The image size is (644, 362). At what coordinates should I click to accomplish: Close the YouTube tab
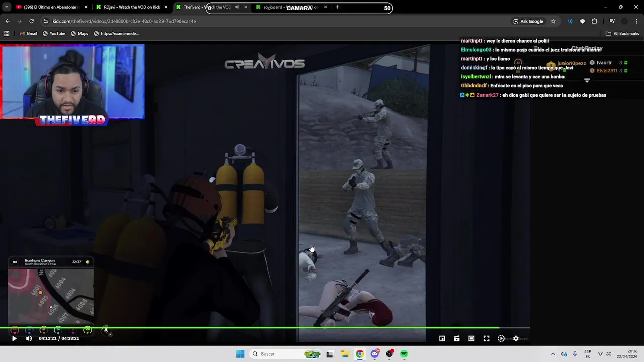86,7
